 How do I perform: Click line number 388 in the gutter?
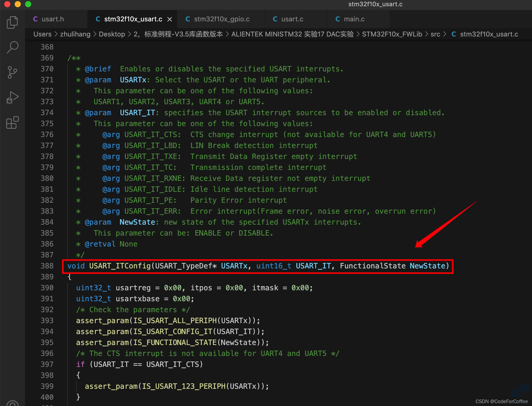click(47, 266)
